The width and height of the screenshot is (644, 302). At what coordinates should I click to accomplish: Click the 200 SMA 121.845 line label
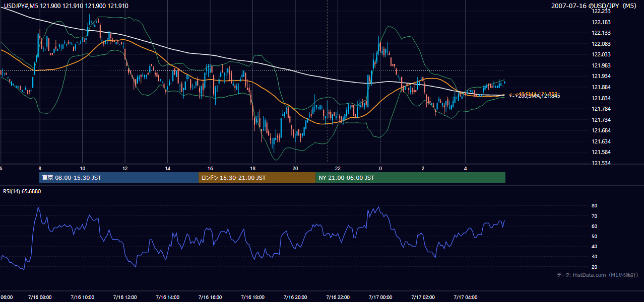(535, 96)
